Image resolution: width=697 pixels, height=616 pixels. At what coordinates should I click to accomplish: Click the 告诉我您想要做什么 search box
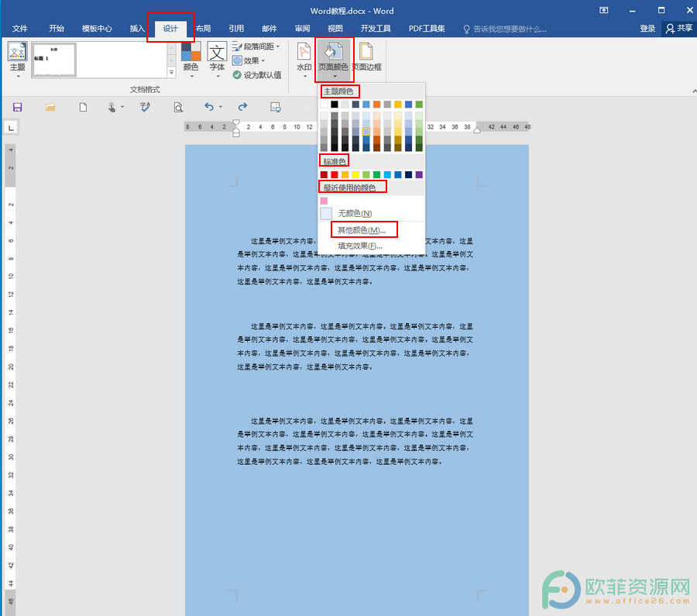pos(505,29)
